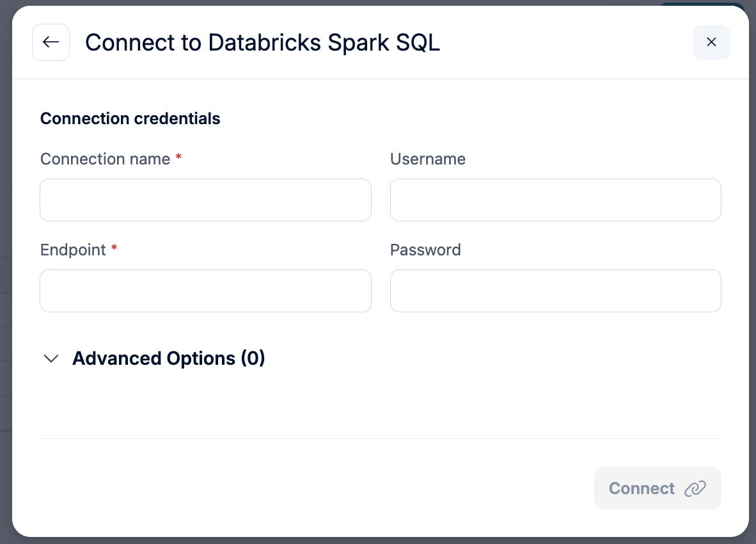Click the required asterisk beside Endpoint
The image size is (756, 544).
click(114, 249)
